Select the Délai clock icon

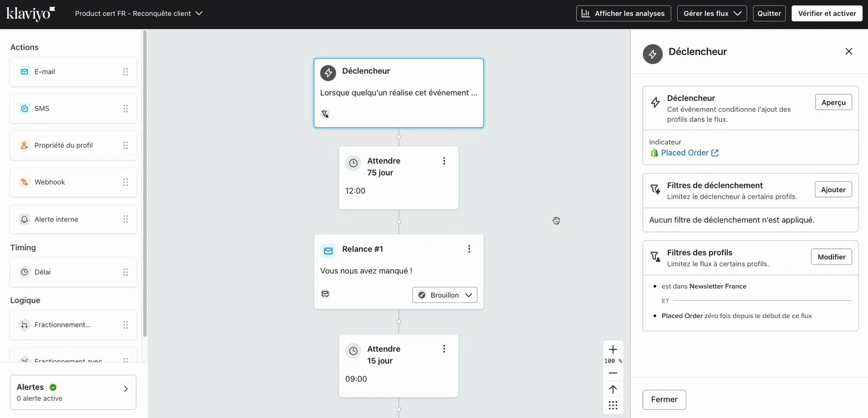tap(24, 272)
